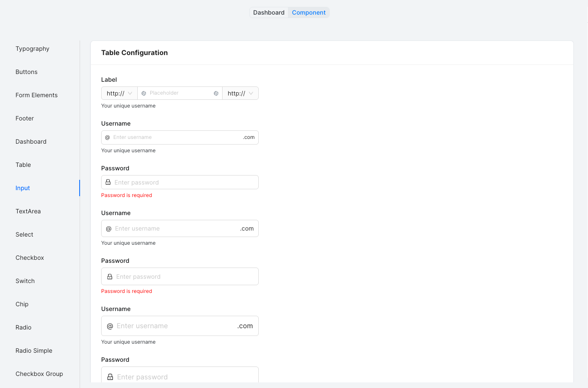This screenshot has width=588, height=388.
Task: Switch to the Component tab
Action: tap(309, 12)
